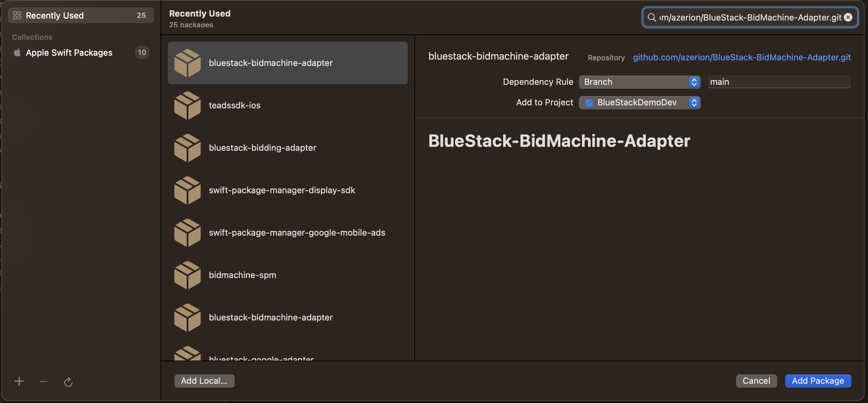Open the github.com repository link
868x403 pixels.
point(742,57)
